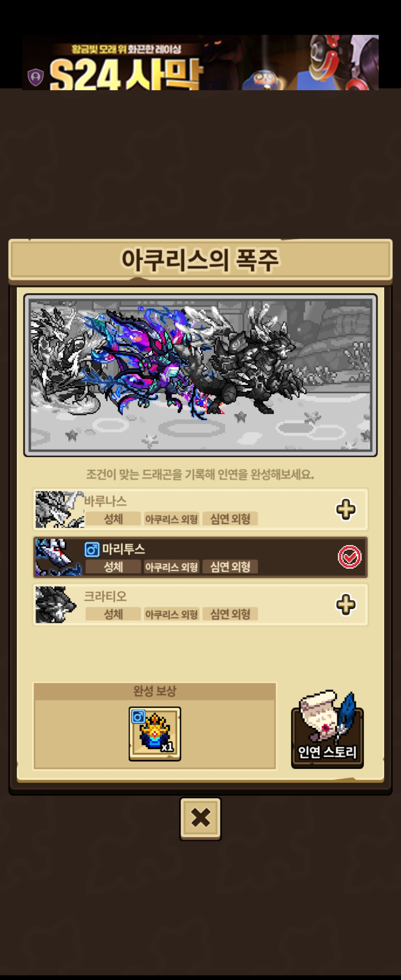
Task: Select the 크라티오 dragon portrait
Action: tap(56, 604)
